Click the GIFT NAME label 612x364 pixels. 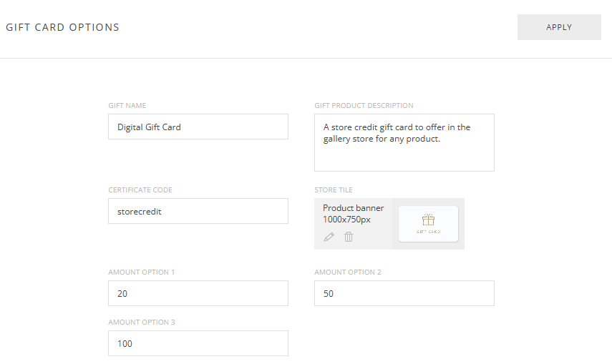point(127,106)
